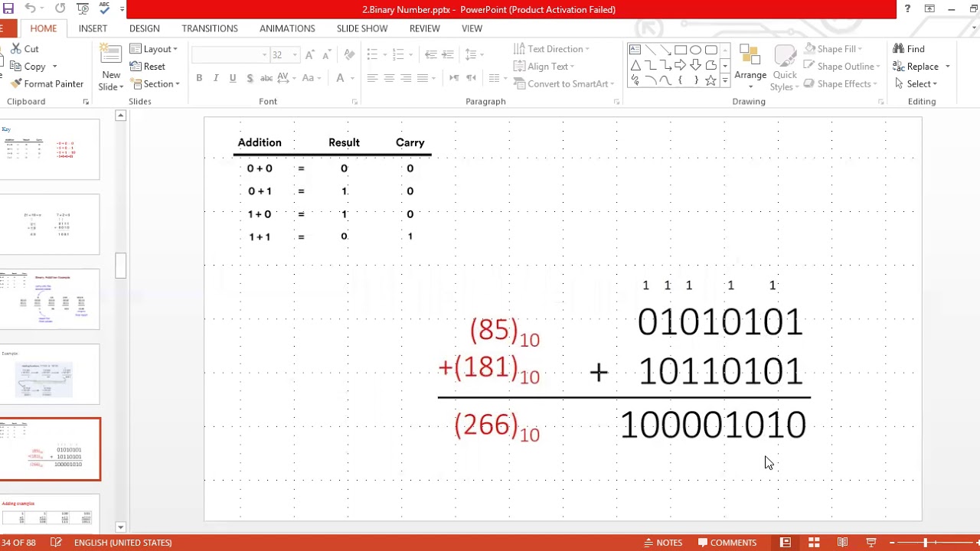Decrease the list indent level
The width and height of the screenshot is (980, 551).
click(430, 54)
